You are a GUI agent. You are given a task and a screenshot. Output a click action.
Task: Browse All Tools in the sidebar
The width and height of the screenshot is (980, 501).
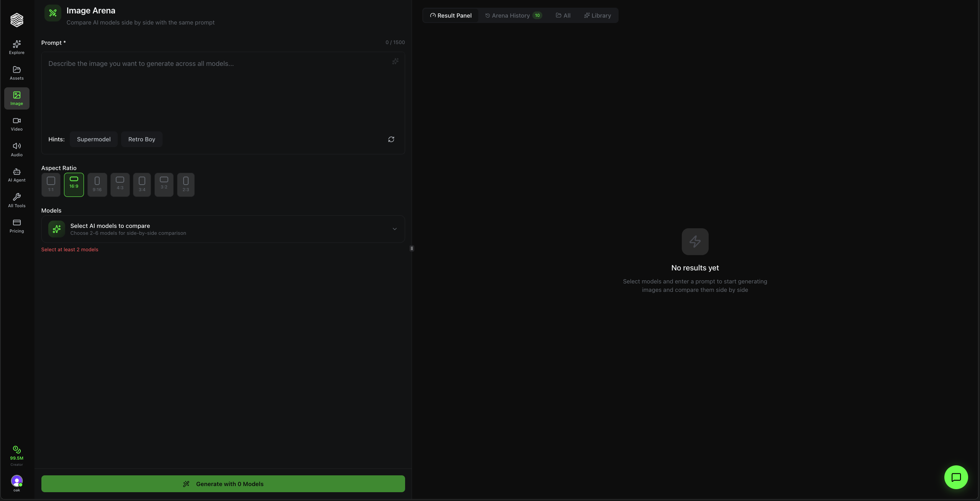pyautogui.click(x=16, y=200)
